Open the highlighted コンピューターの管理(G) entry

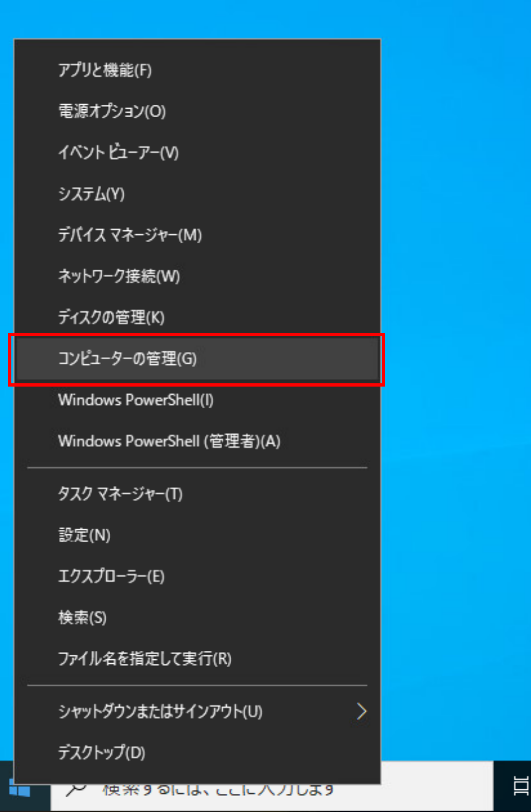pos(197,359)
